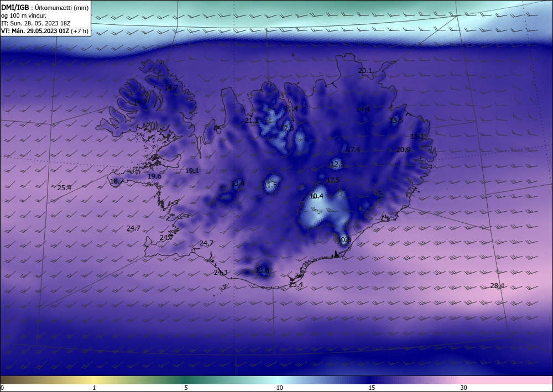Click the 13.4 value label
Viewport: 553px width, 392px height.
click(238, 184)
